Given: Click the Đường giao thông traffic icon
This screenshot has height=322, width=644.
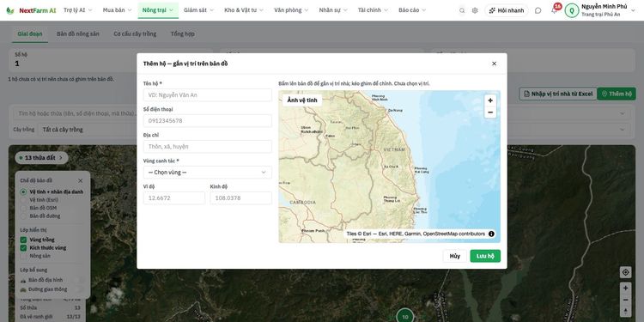Looking at the screenshot, I should click(x=23, y=289).
